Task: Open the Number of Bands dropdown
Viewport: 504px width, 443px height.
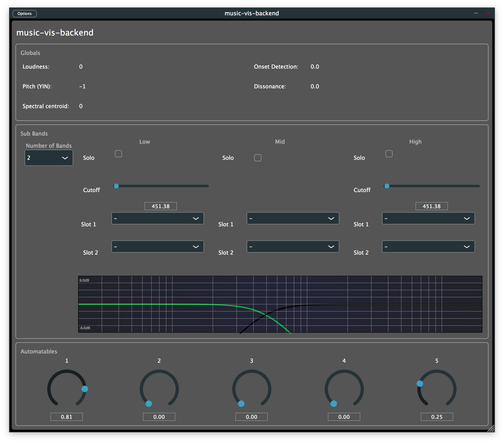Action: pyautogui.click(x=49, y=158)
